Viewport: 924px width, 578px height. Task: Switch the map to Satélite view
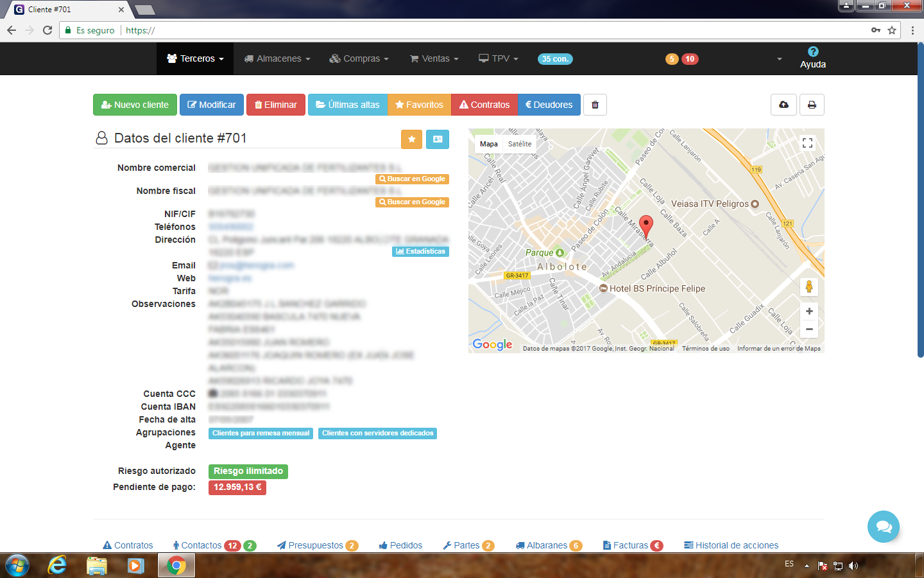[x=520, y=144]
